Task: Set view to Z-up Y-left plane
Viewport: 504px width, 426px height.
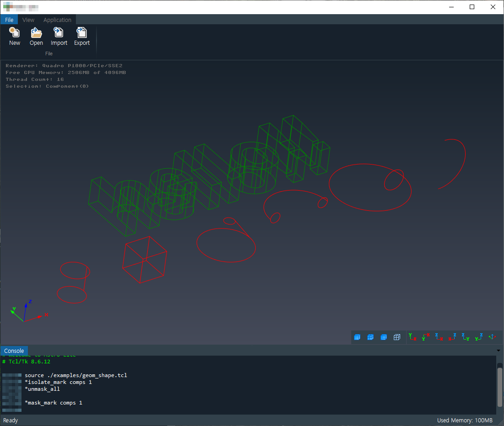Action: (479, 337)
